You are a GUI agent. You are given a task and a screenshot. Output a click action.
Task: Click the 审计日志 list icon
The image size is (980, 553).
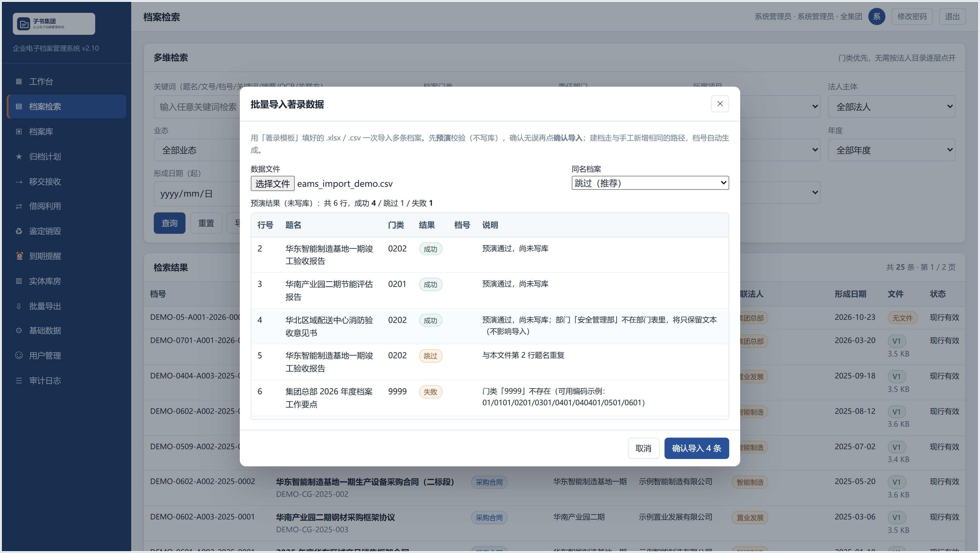pyautogui.click(x=19, y=380)
